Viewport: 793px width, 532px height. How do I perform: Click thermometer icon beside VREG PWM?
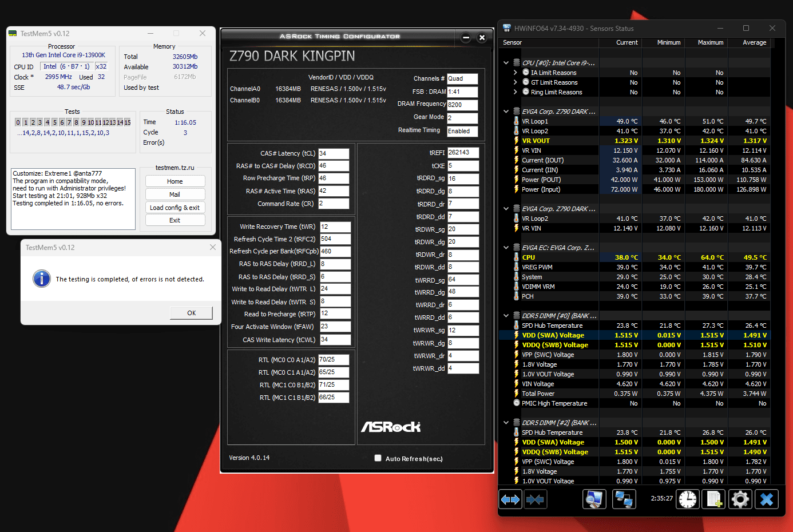pos(517,267)
